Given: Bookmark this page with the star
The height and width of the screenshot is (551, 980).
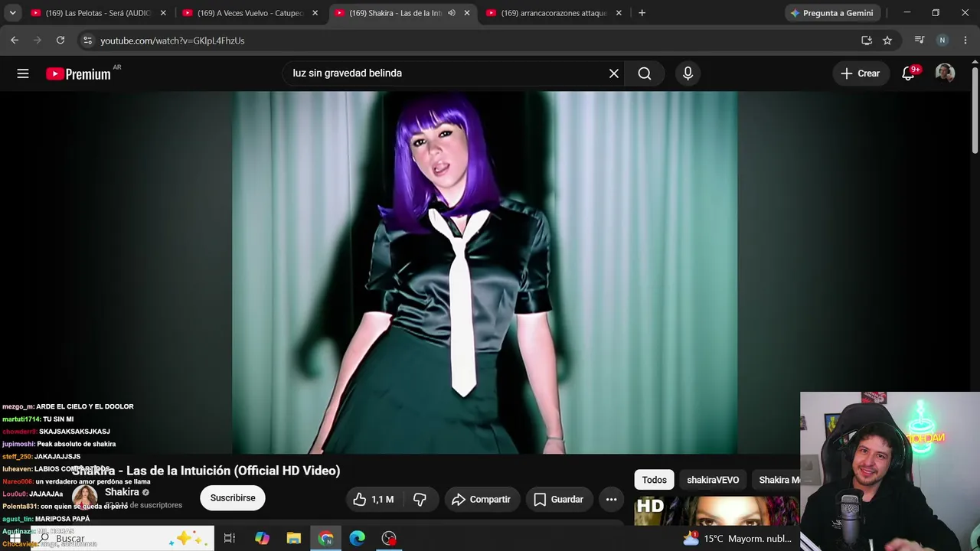Looking at the screenshot, I should (887, 41).
